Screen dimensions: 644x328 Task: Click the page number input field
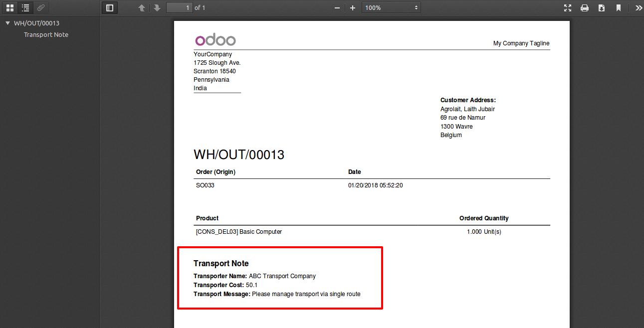click(180, 7)
